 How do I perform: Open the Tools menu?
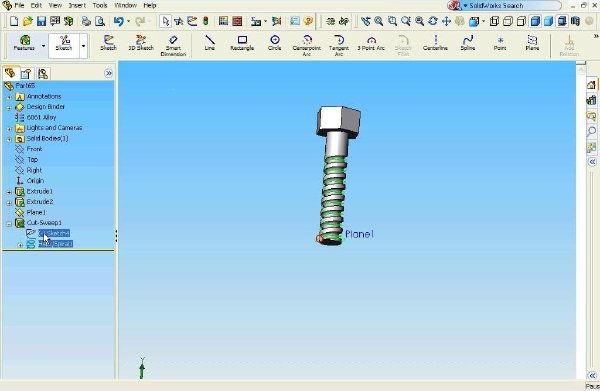[x=100, y=5]
